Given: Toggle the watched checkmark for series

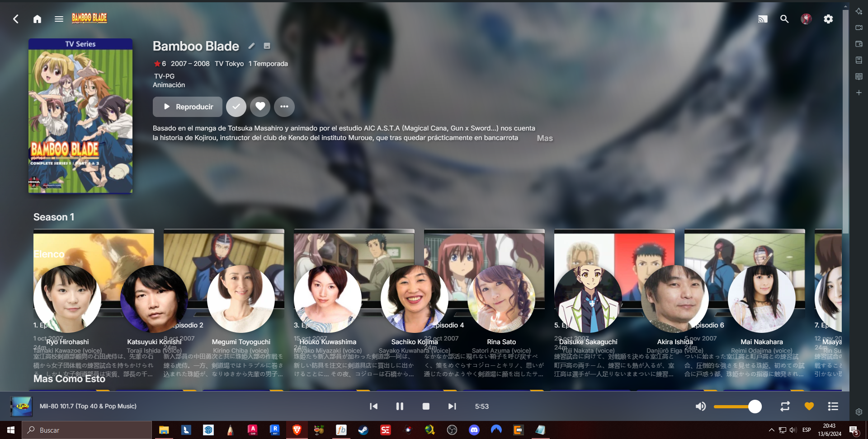Looking at the screenshot, I should [236, 107].
